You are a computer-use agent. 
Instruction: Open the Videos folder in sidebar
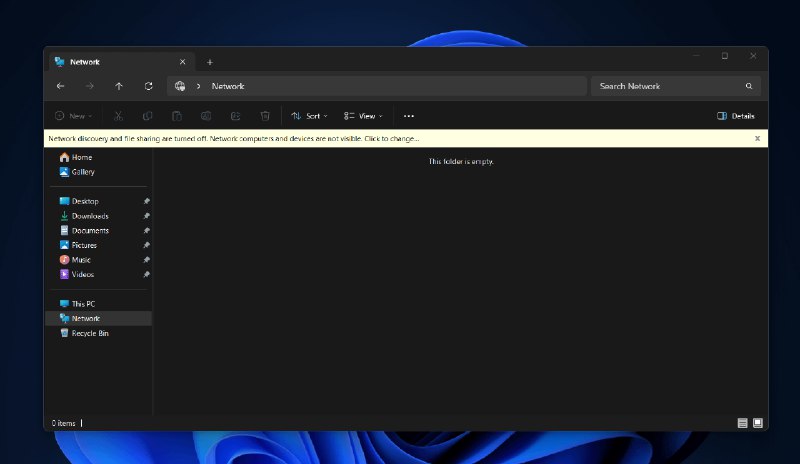pos(77,275)
